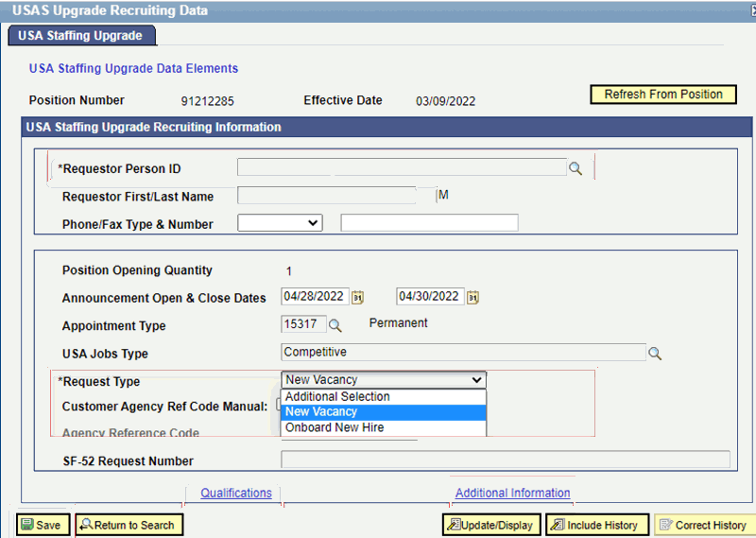Collapse the Request Type dropdown

384,380
